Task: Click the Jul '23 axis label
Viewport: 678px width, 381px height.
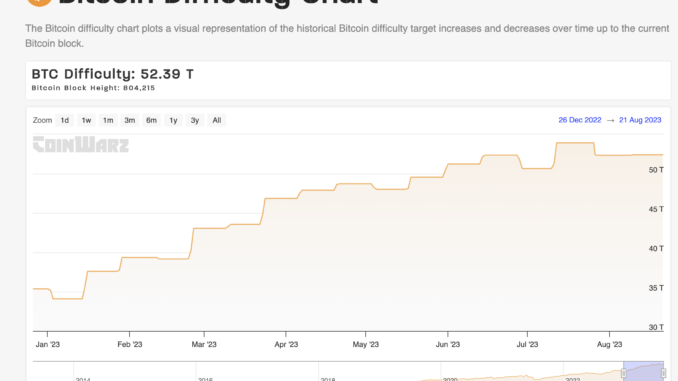Action: point(528,344)
